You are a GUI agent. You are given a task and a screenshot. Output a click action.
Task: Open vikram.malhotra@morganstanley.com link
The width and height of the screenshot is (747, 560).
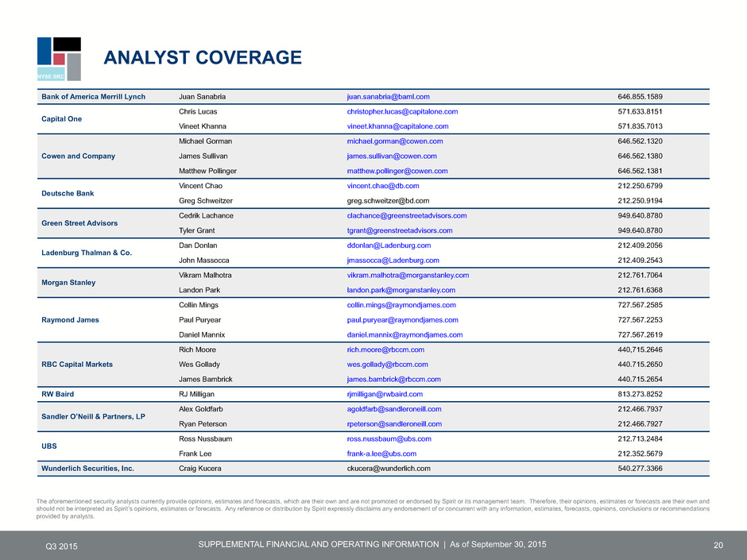click(408, 276)
